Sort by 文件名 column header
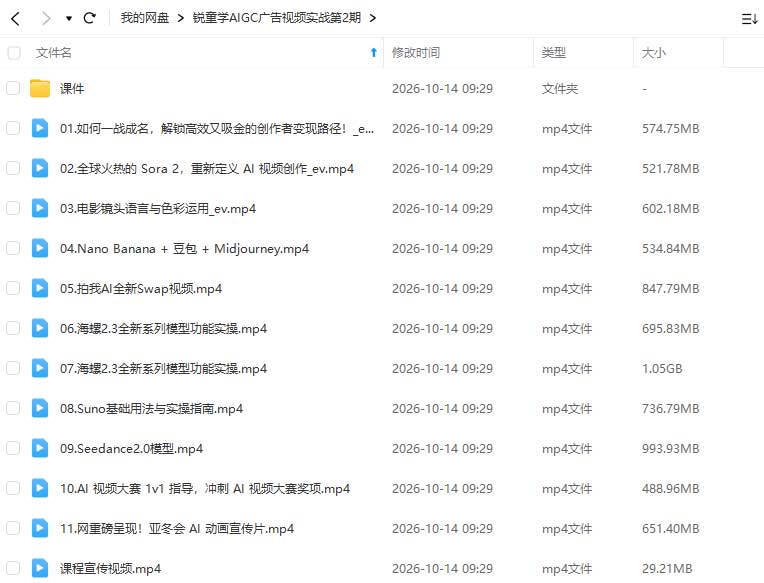Image resolution: width=764 pixels, height=583 pixels. pyautogui.click(x=54, y=53)
